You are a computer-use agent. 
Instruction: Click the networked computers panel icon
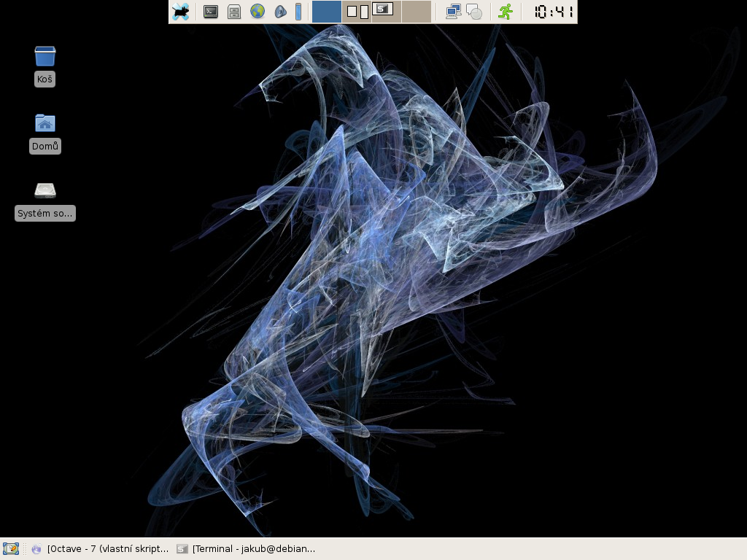pyautogui.click(x=454, y=12)
